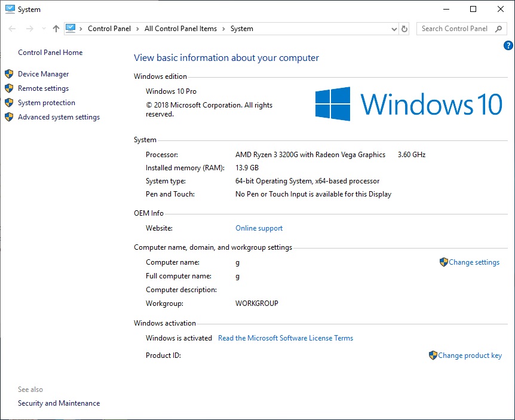
Task: Open Security and Maintenance
Action: [x=59, y=403]
